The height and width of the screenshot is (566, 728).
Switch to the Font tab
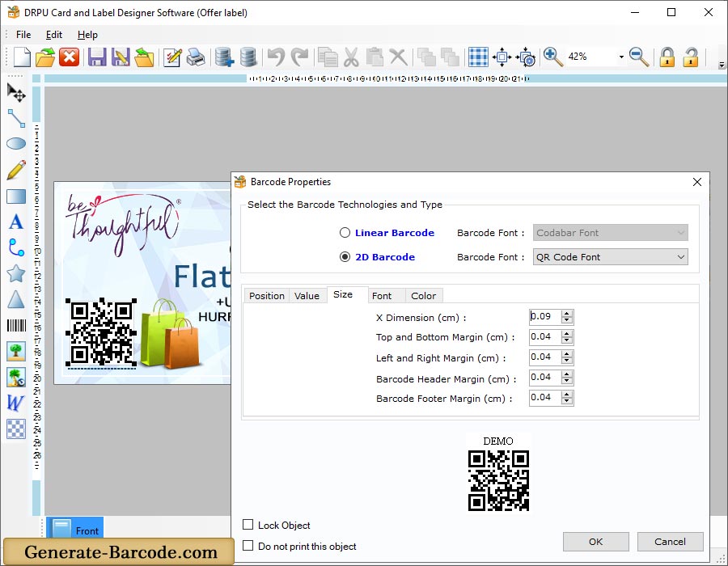[382, 295]
